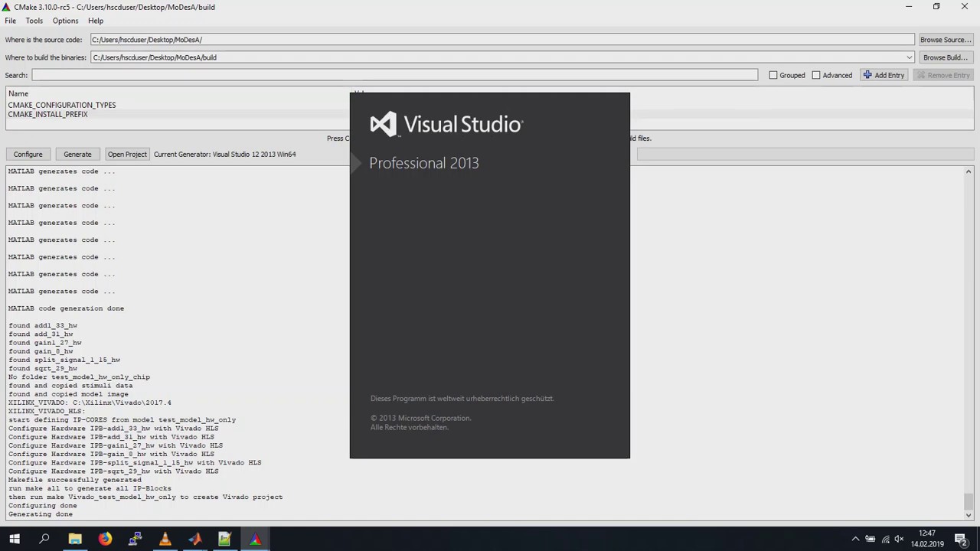Click 'Professional 2013' on splash screen
The image size is (980, 551).
click(x=424, y=163)
